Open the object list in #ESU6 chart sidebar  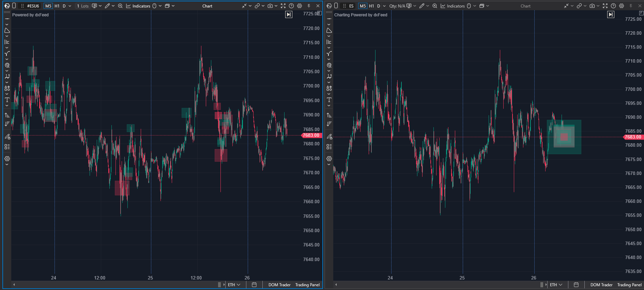click(x=7, y=147)
